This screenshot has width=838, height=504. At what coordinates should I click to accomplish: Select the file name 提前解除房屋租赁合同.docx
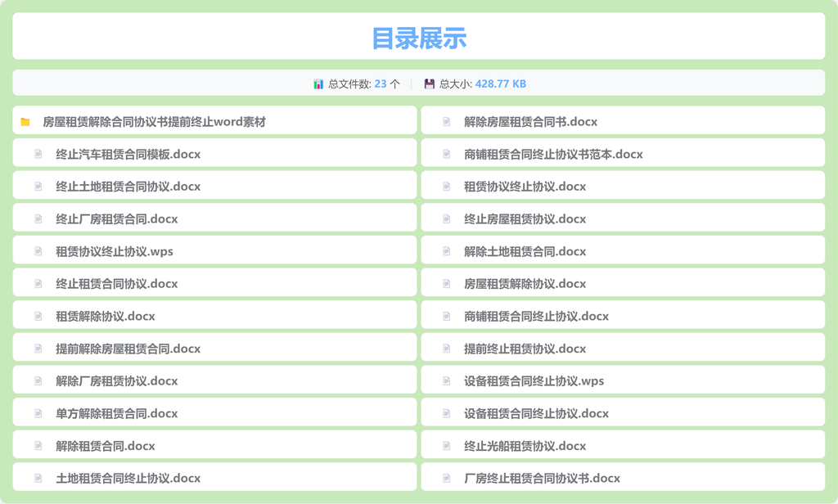point(128,349)
